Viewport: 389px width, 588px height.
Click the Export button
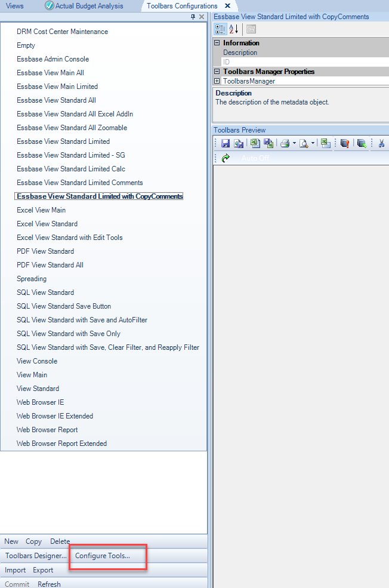43,570
